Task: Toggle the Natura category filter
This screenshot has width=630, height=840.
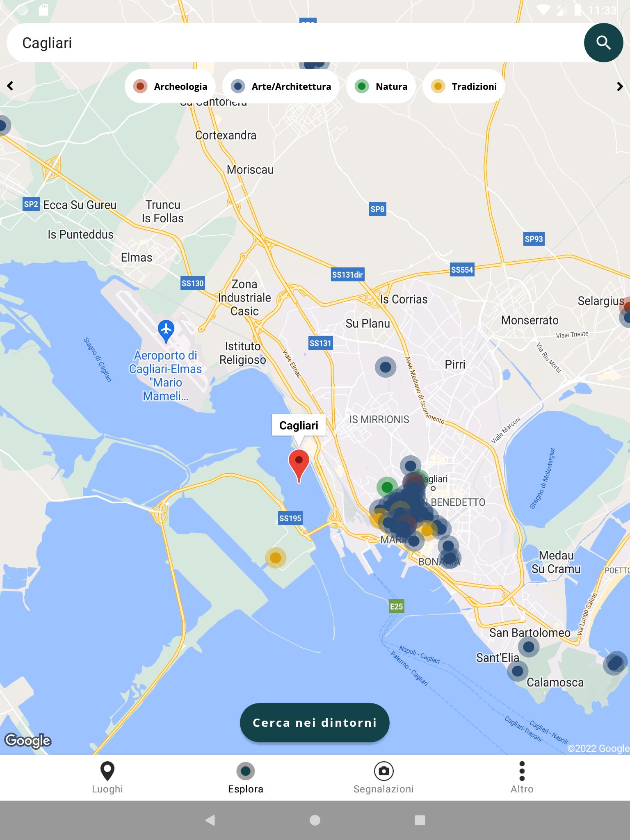Action: pos(381,87)
